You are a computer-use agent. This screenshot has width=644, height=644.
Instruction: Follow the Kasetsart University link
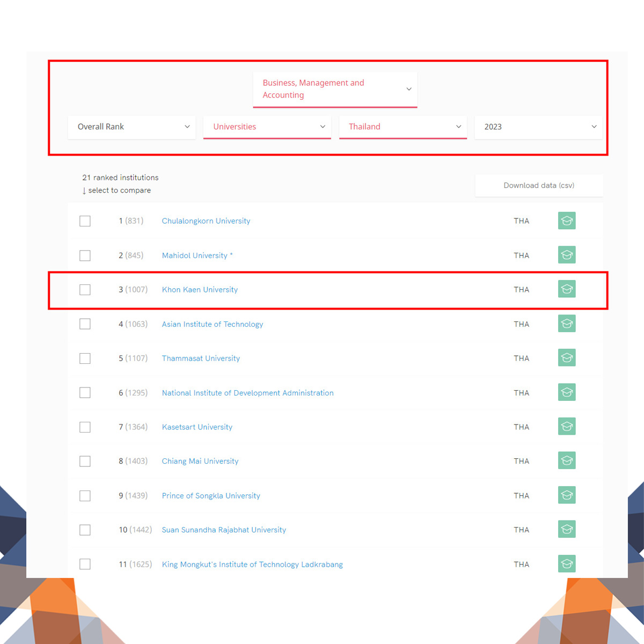click(x=197, y=427)
